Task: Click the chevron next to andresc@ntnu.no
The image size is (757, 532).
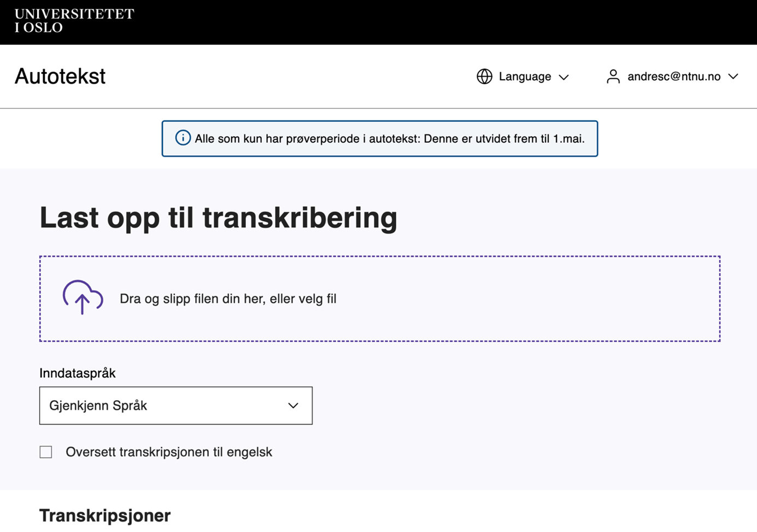Action: tap(733, 77)
